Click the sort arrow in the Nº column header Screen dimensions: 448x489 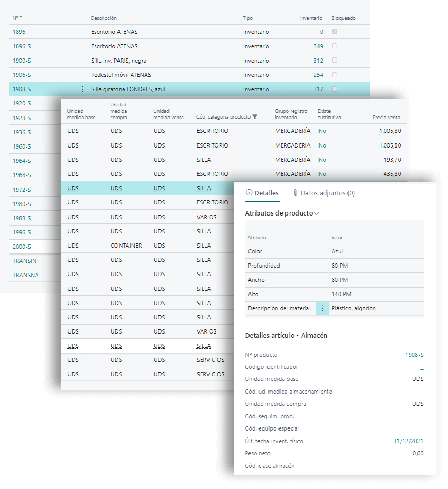click(x=21, y=18)
